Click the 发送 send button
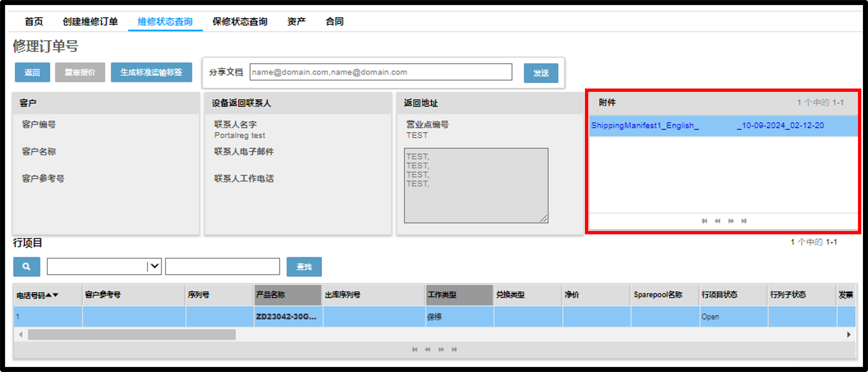 tap(541, 73)
